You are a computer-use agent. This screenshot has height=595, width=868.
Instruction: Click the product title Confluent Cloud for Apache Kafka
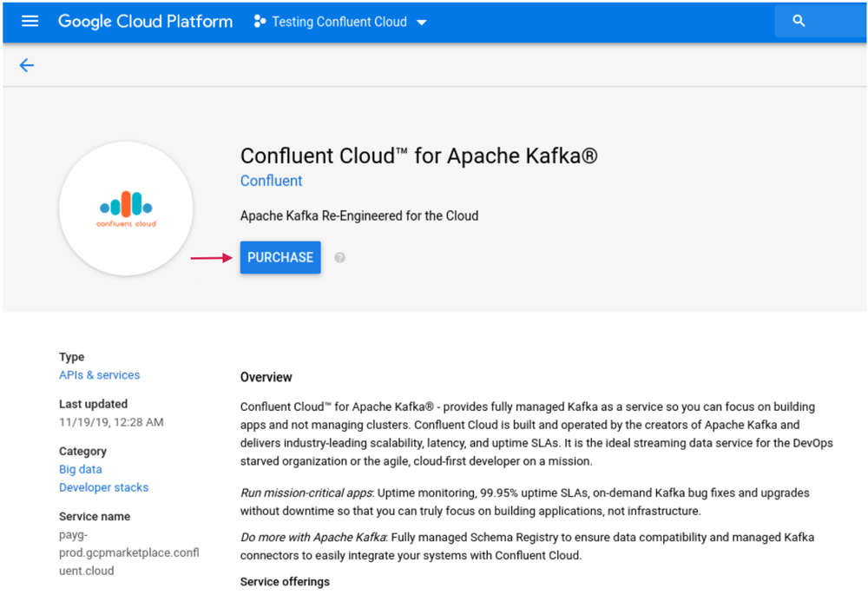tap(419, 155)
